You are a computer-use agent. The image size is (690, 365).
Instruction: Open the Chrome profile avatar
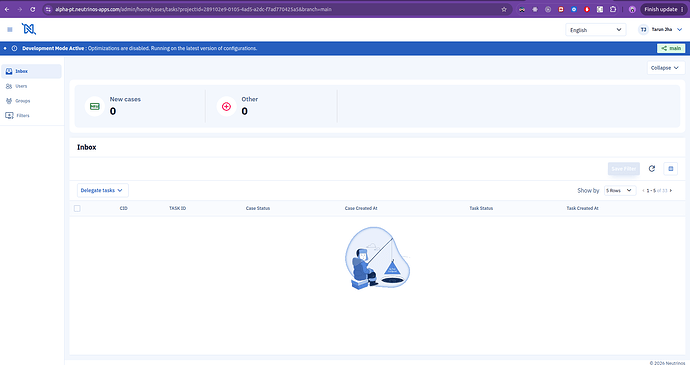(632, 9)
